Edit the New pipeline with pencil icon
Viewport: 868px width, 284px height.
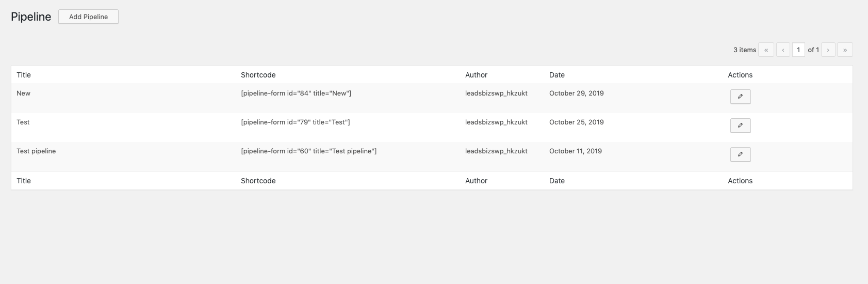click(740, 97)
